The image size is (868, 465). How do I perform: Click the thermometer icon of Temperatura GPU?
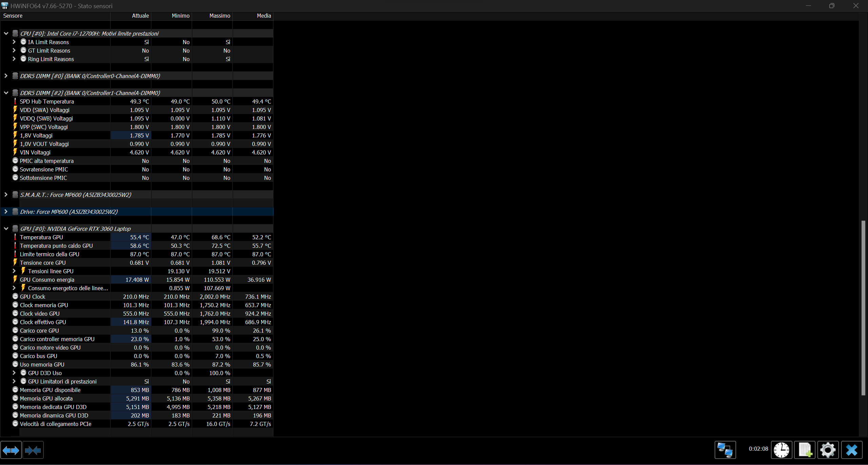[x=15, y=237]
